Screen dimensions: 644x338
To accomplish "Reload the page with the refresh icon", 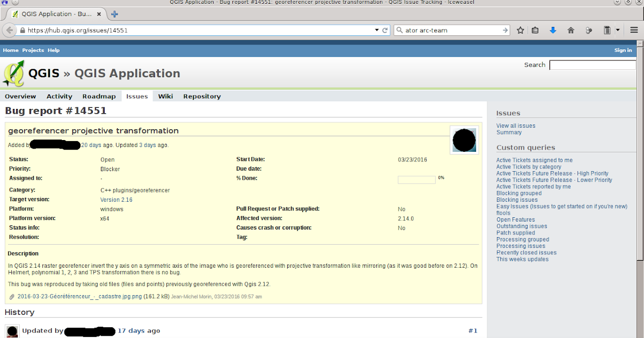I will click(385, 31).
